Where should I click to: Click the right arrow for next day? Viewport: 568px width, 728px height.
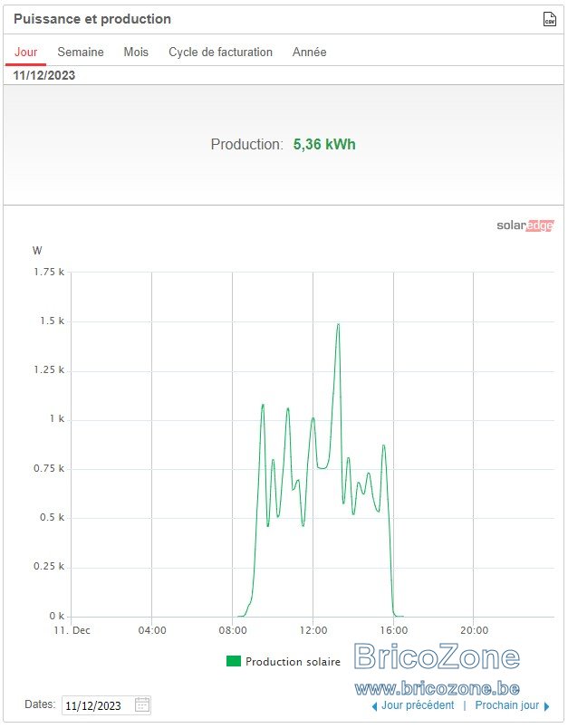(x=546, y=706)
